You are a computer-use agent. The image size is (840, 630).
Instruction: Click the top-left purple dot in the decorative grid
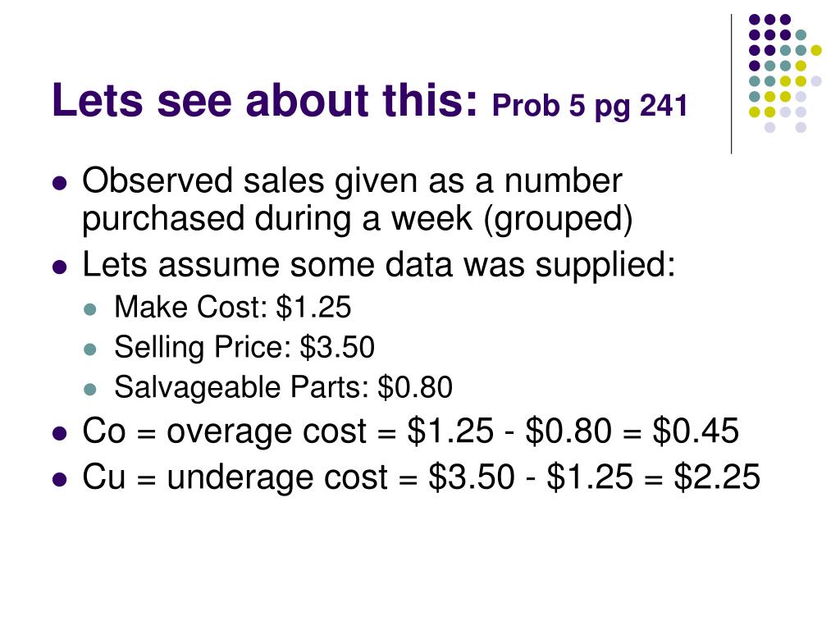(x=755, y=20)
